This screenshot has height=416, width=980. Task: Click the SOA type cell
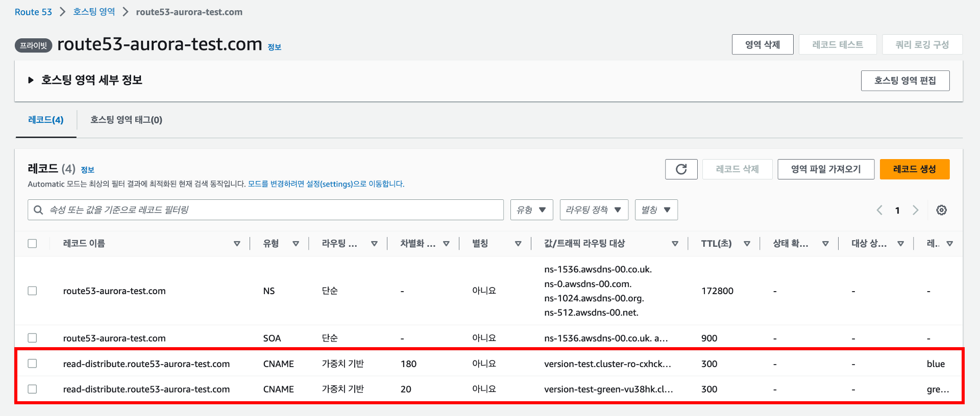click(x=272, y=338)
